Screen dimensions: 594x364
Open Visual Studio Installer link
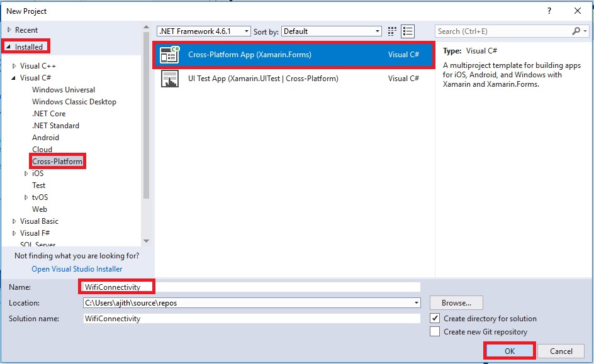click(77, 269)
